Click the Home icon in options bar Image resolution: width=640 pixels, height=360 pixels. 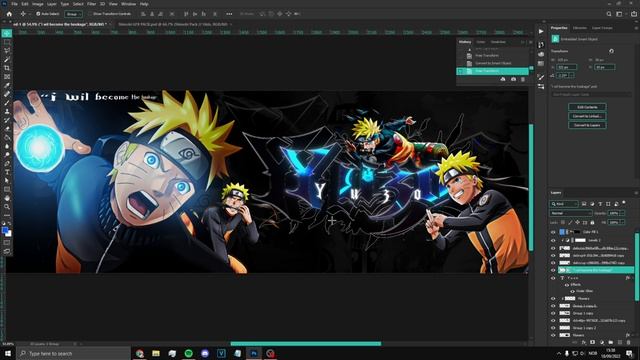click(9, 14)
